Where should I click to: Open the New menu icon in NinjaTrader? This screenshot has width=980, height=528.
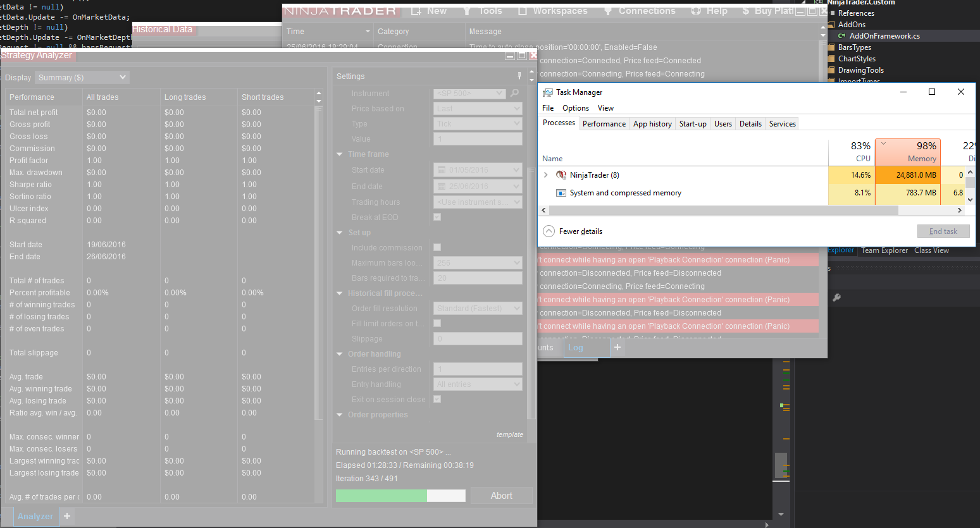(416, 11)
